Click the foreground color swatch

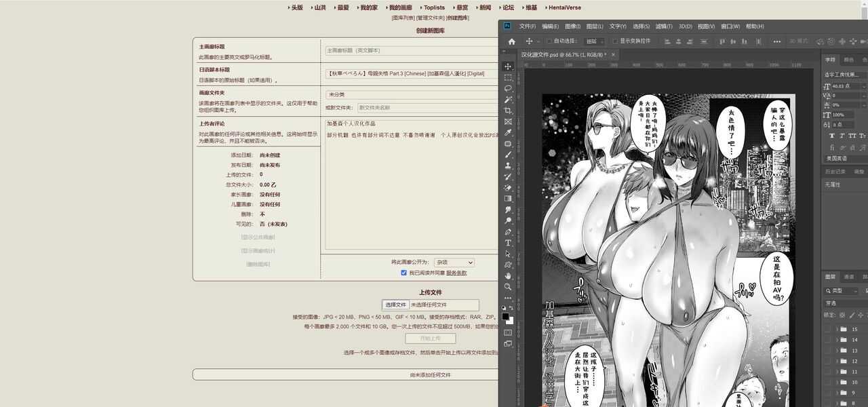click(x=506, y=316)
